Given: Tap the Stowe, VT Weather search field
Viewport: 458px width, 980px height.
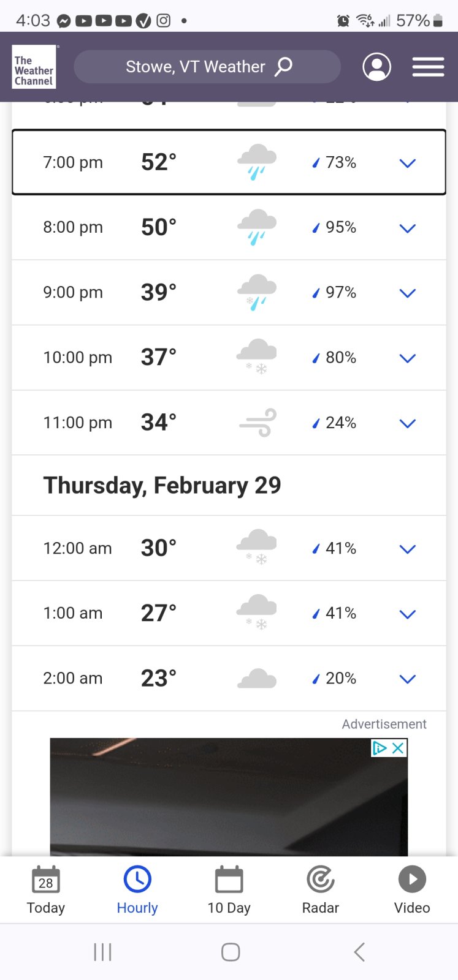Looking at the screenshot, I should pyautogui.click(x=207, y=67).
